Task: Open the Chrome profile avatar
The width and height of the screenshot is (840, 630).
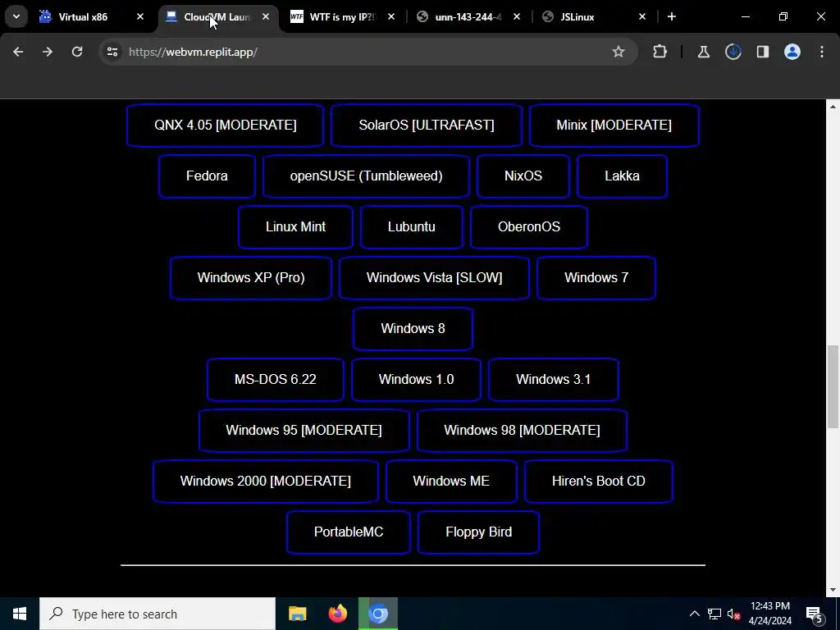Action: 792,52
